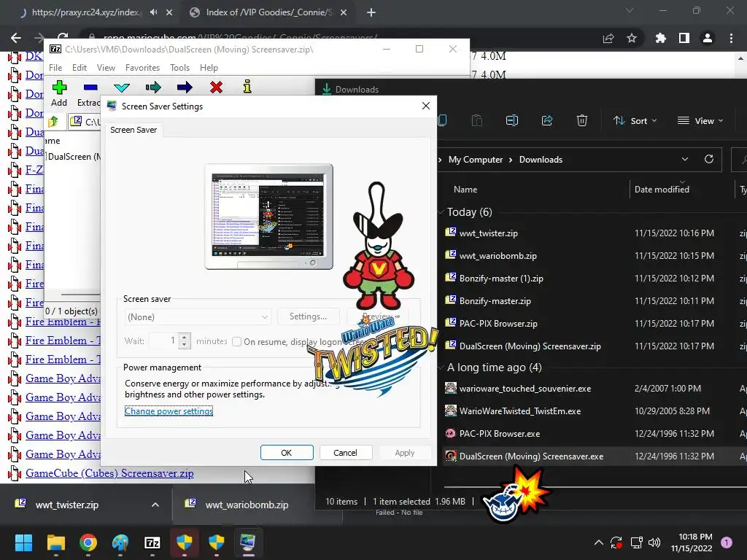This screenshot has height=560, width=747.
Task: Click OK in Screen Saver Settings
Action: 286,452
